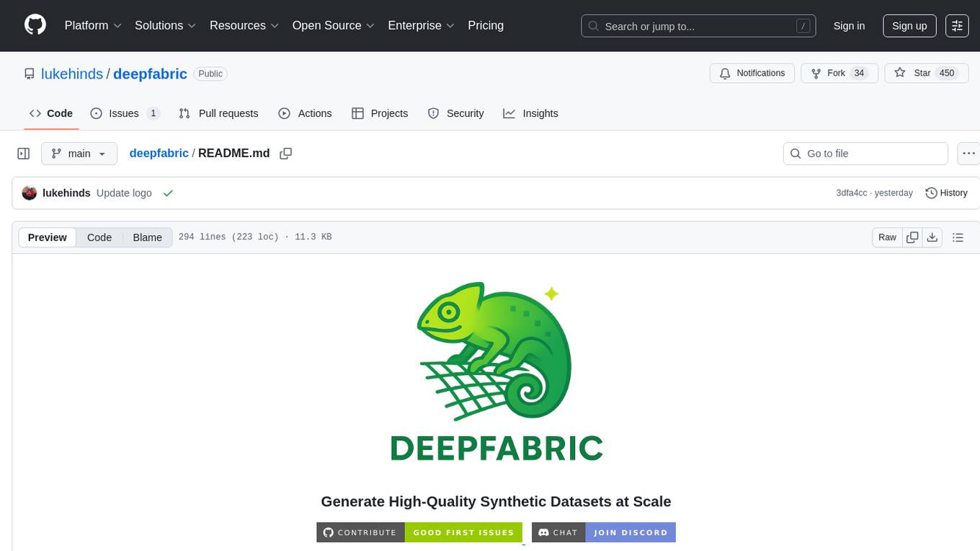Click the star count 450

tap(947, 74)
